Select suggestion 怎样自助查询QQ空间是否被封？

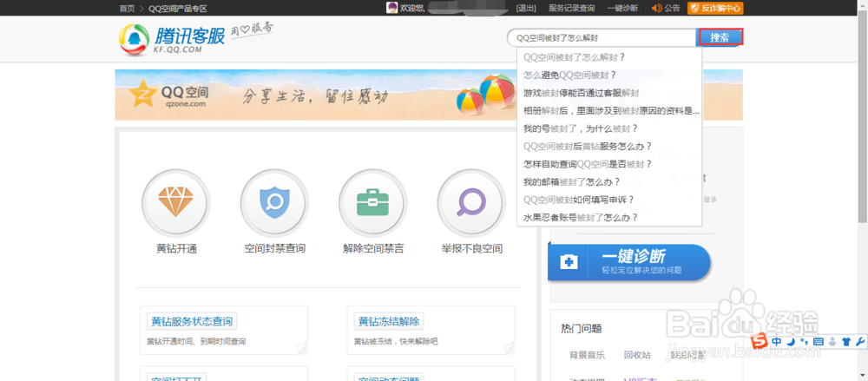click(x=609, y=164)
